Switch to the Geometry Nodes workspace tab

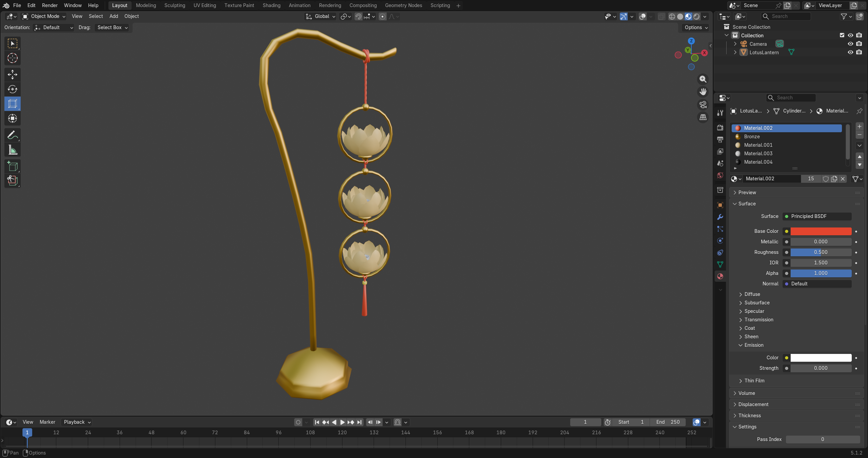(403, 5)
